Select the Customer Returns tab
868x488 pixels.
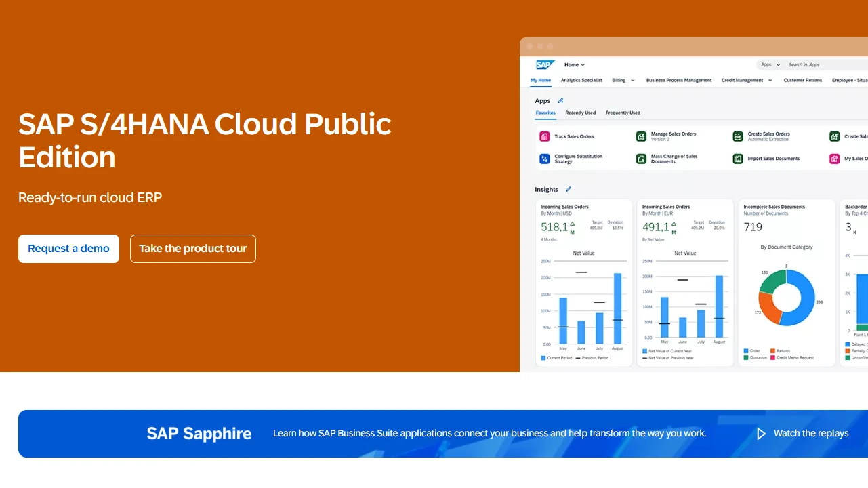[x=803, y=80]
